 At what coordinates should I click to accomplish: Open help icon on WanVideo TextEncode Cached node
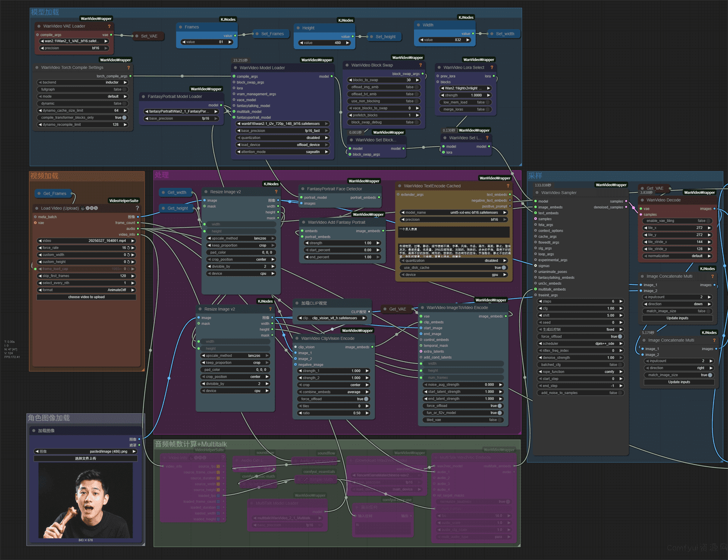pos(508,186)
